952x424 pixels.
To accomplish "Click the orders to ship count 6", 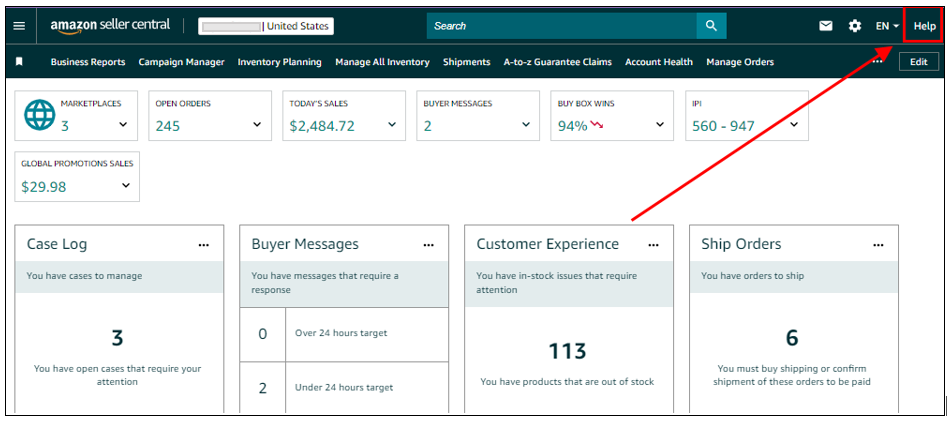I will [x=792, y=338].
